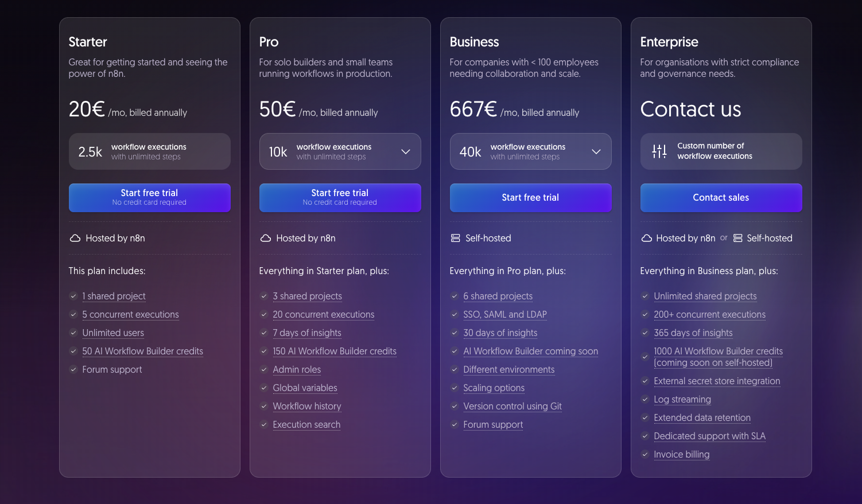Start free trial on the Starter plan
Image resolution: width=862 pixels, height=504 pixels.
click(149, 197)
